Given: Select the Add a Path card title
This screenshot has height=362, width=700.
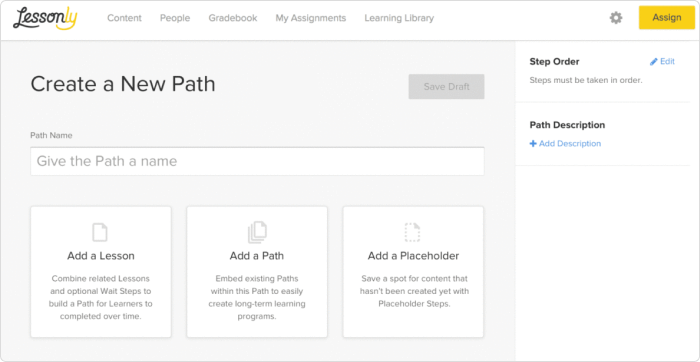Looking at the screenshot, I should coord(257,256).
